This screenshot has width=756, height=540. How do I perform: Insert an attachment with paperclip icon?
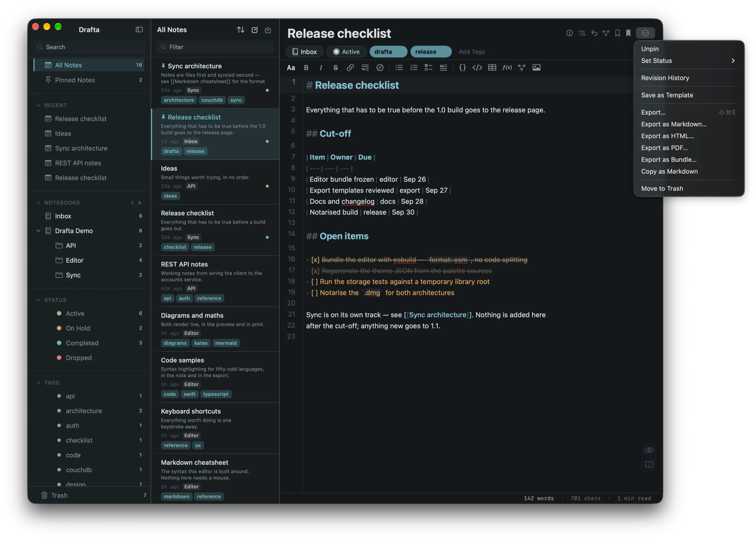point(380,67)
